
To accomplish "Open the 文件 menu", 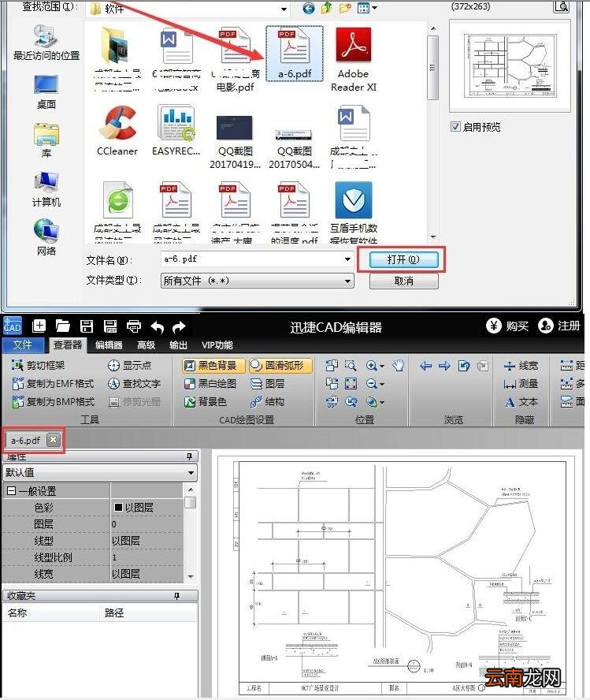I will 23,344.
